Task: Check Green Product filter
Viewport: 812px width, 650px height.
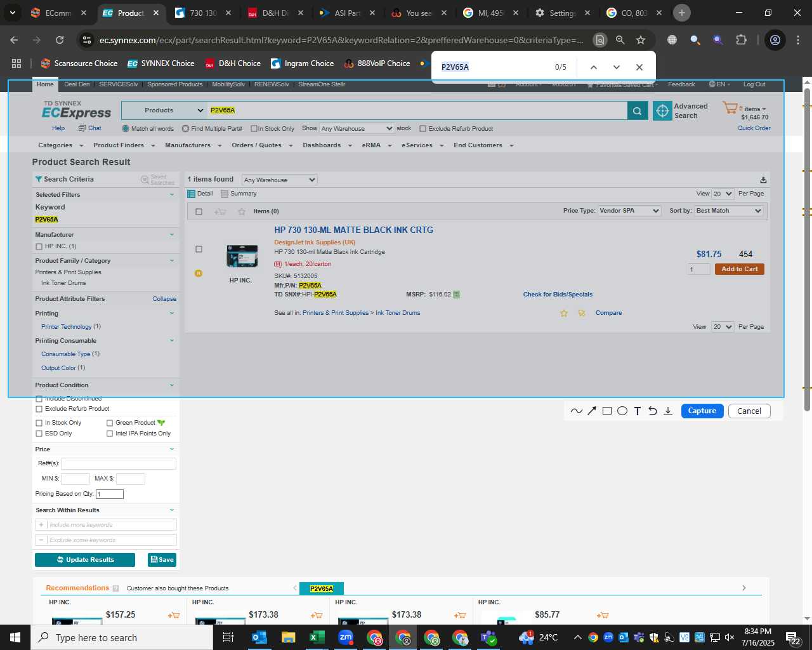Action: [110, 423]
